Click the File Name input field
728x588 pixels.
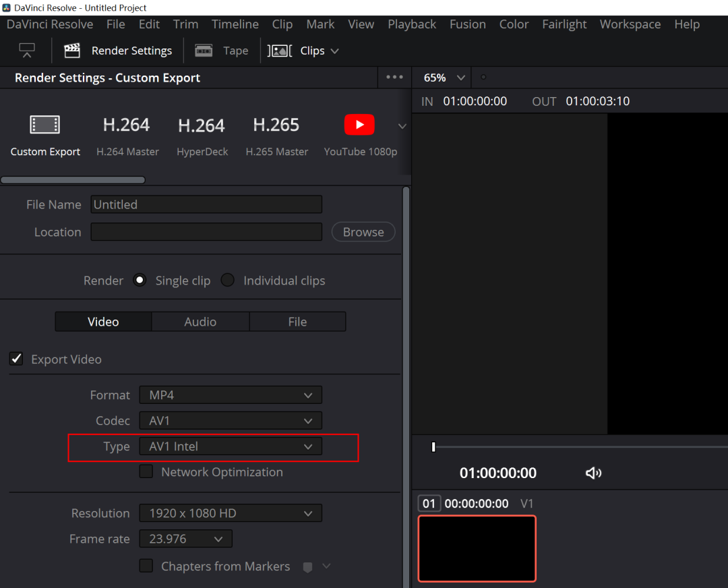pos(206,204)
